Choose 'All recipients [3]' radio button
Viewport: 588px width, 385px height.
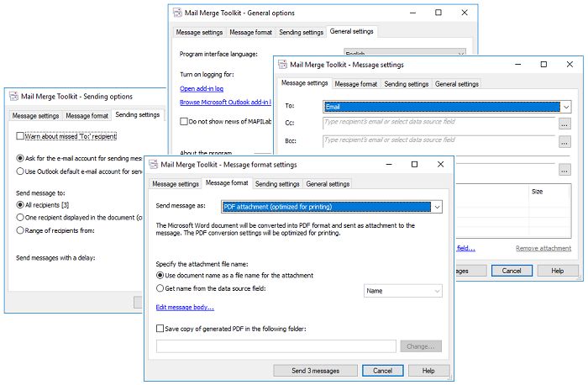point(20,205)
